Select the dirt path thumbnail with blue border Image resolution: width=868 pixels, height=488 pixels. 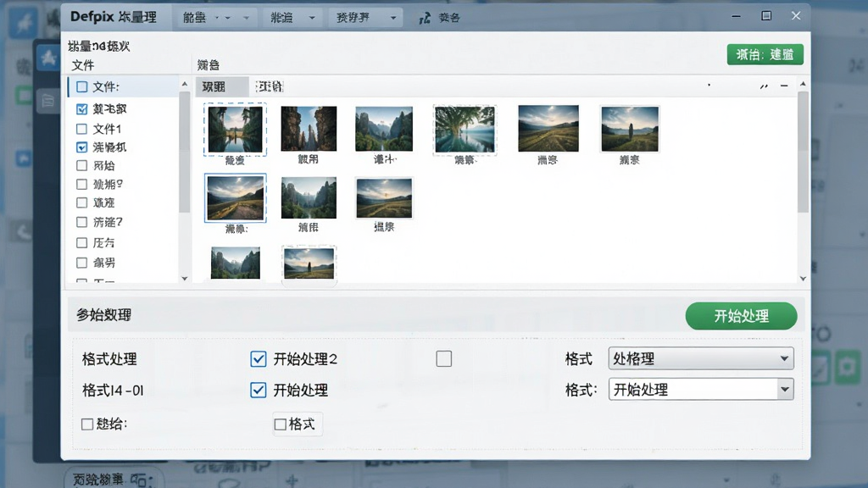[236, 198]
